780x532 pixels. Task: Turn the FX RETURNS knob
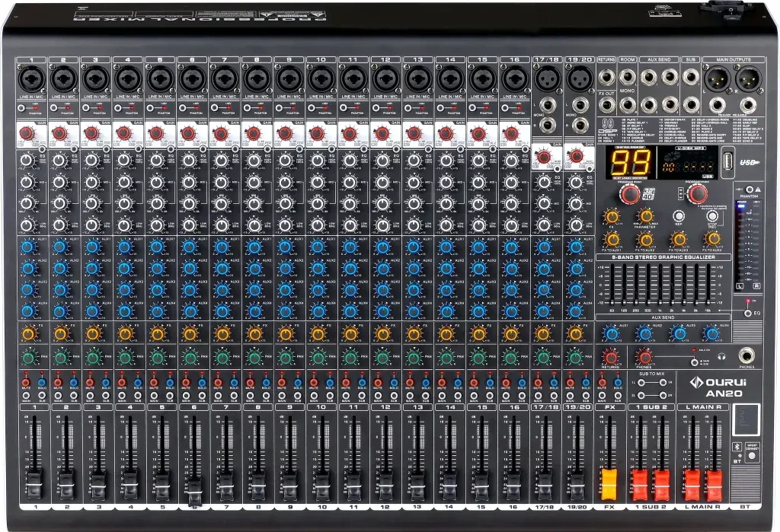[611, 358]
